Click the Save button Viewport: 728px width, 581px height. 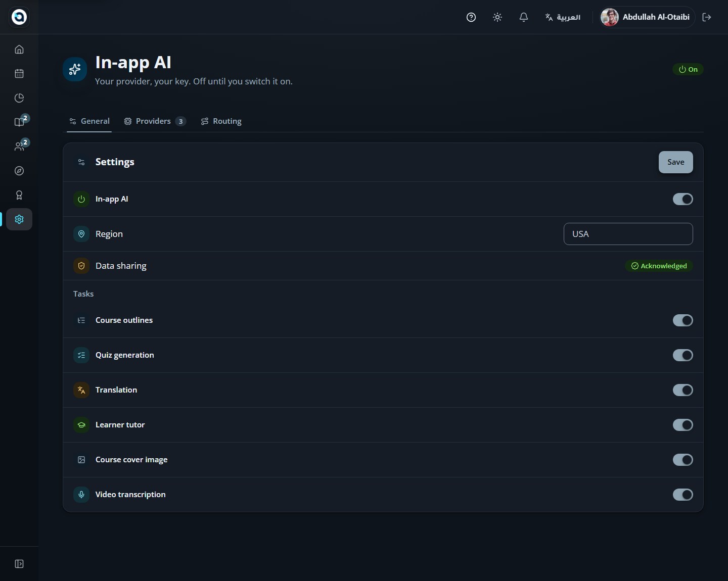[x=676, y=162]
